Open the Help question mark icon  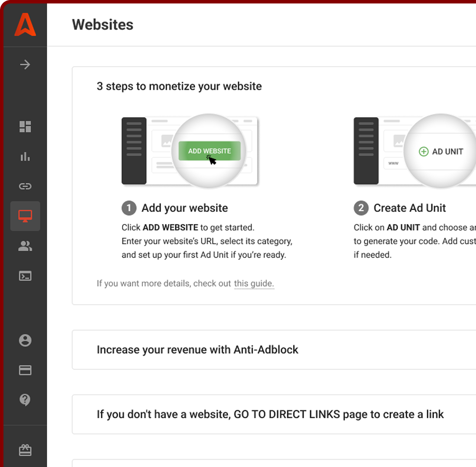pos(25,400)
